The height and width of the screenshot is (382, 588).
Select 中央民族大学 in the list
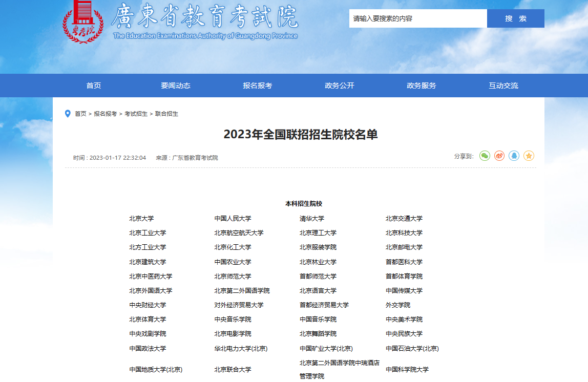[x=404, y=334]
